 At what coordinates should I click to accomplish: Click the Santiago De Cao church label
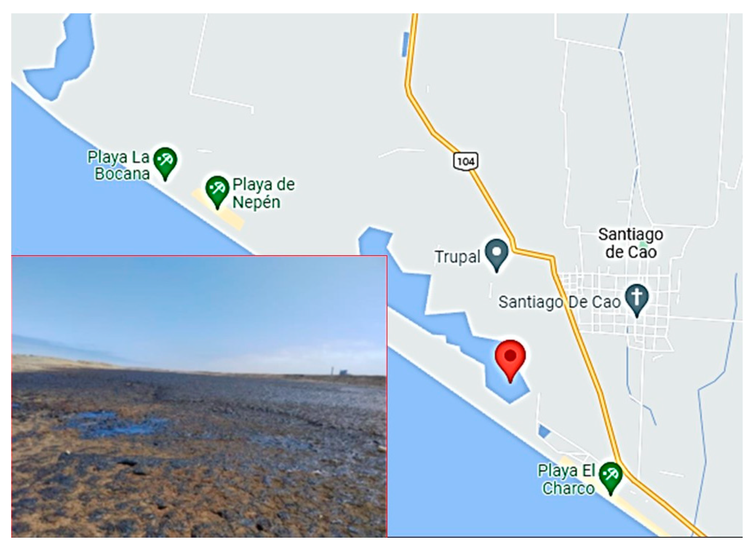click(x=559, y=302)
